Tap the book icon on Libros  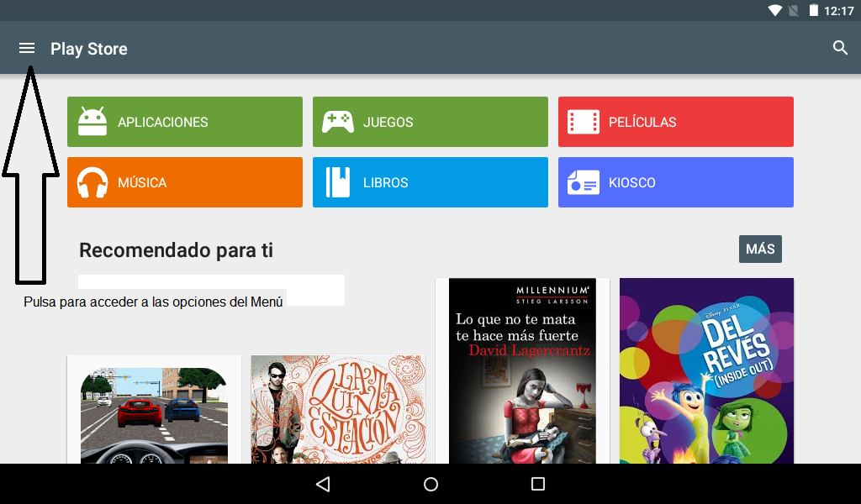(337, 182)
